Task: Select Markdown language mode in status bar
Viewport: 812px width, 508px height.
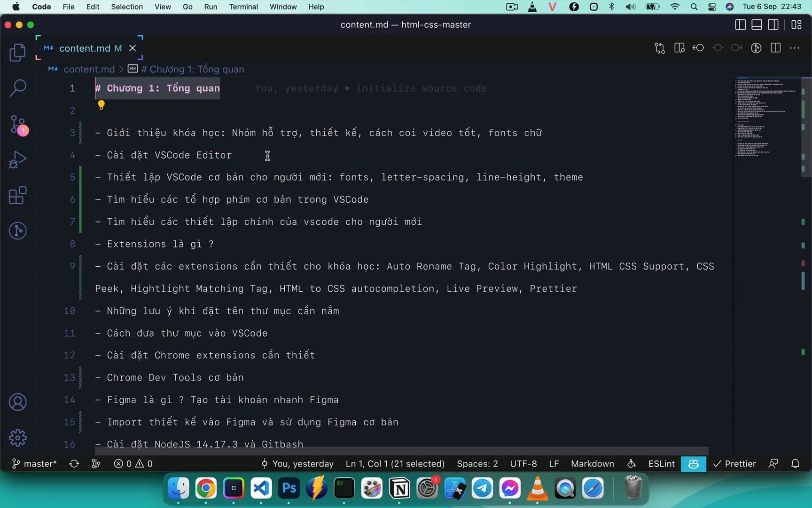Action: (x=592, y=464)
